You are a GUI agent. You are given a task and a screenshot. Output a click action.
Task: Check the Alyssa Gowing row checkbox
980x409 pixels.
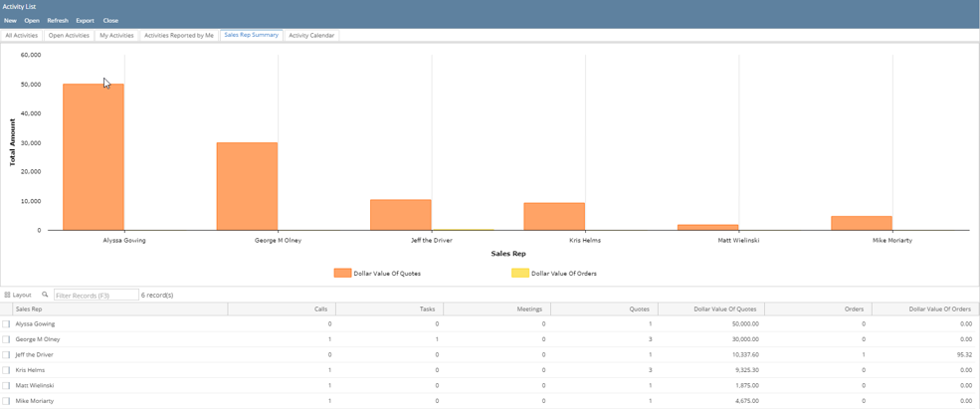click(x=6, y=324)
